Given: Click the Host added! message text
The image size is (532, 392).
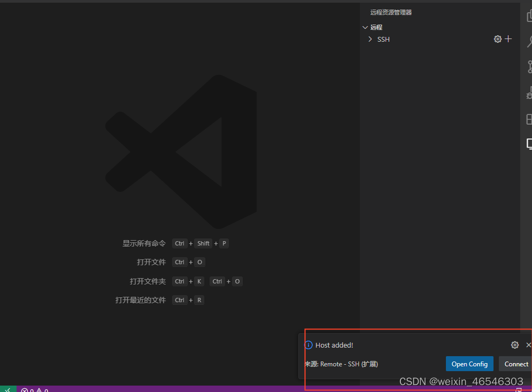Looking at the screenshot, I should (x=334, y=345).
